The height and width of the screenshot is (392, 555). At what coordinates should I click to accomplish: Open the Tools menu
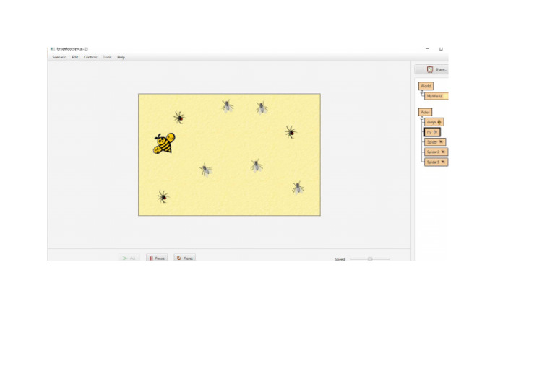[107, 57]
